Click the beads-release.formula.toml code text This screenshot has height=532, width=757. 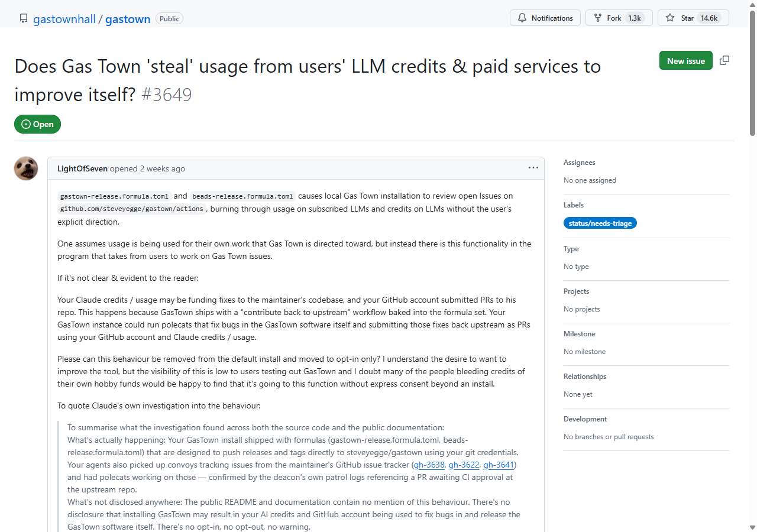tap(243, 196)
